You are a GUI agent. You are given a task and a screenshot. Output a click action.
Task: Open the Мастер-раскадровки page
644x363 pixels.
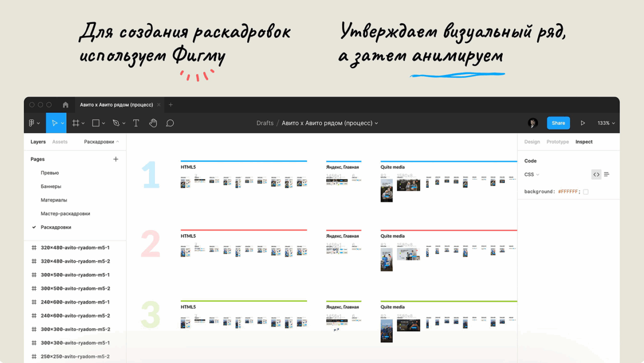[x=65, y=214]
